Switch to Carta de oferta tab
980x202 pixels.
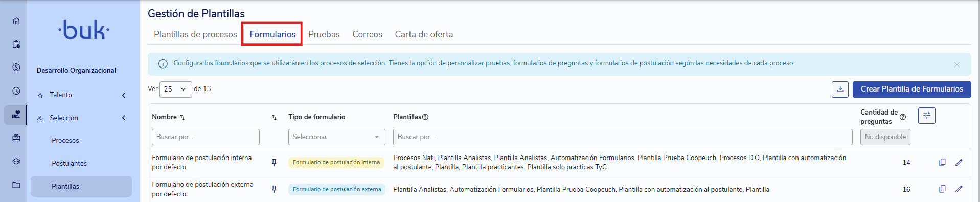click(424, 34)
